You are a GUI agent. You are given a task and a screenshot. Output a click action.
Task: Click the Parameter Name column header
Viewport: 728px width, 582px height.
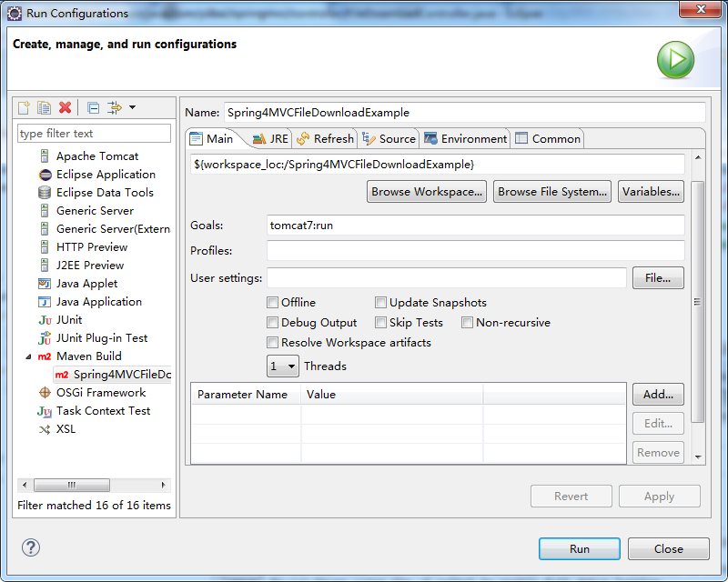point(246,395)
